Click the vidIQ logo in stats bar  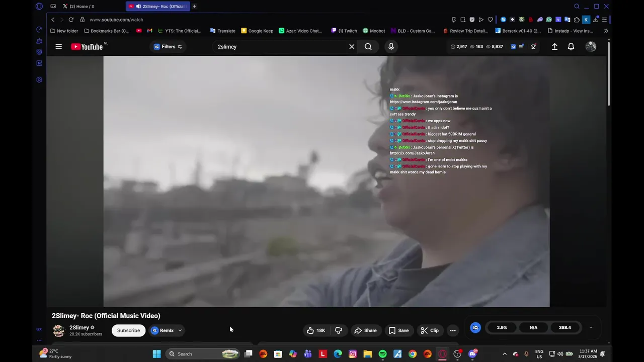point(513,47)
